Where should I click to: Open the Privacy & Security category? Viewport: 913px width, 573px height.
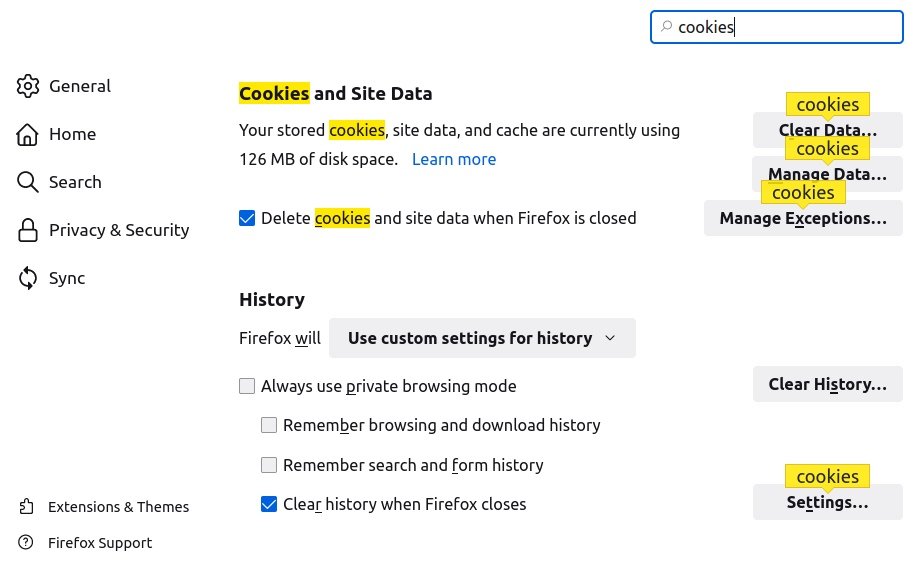click(118, 230)
